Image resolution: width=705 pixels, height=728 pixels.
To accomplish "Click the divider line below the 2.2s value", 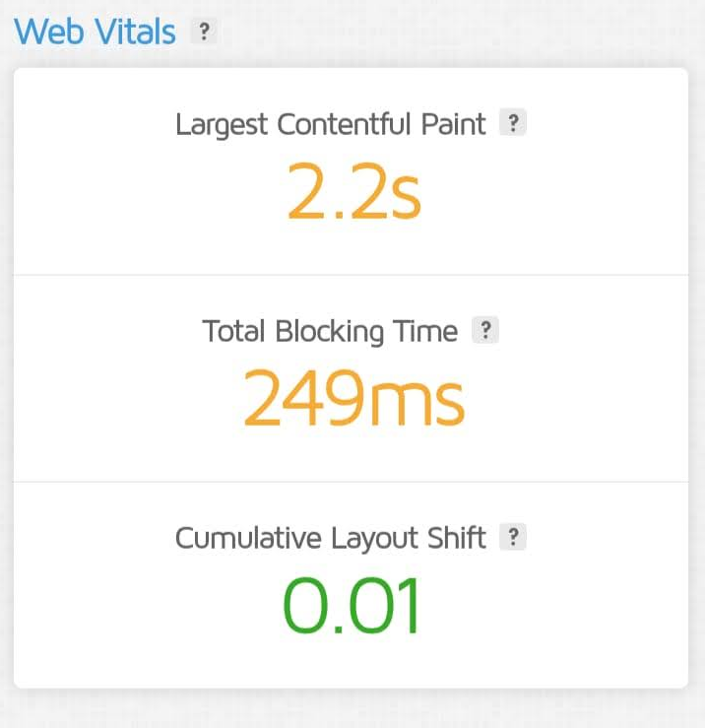I will (x=352, y=275).
